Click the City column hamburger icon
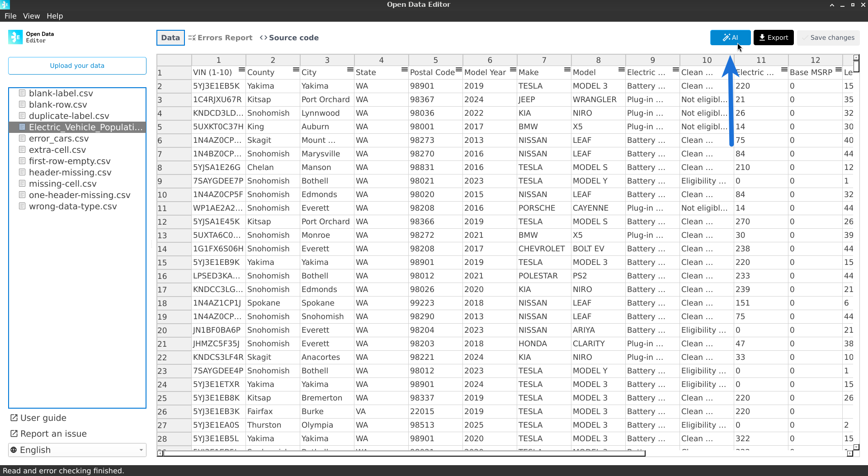Image resolution: width=868 pixels, height=476 pixels. pyautogui.click(x=350, y=70)
